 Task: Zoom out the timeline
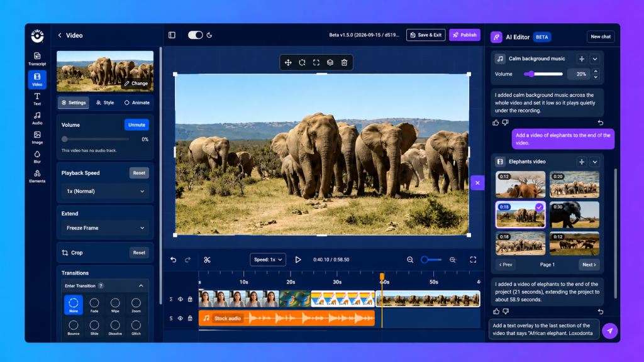point(410,260)
